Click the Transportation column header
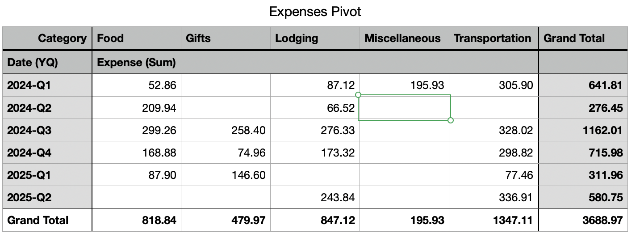Screen dimensions: 644x246 point(493,38)
